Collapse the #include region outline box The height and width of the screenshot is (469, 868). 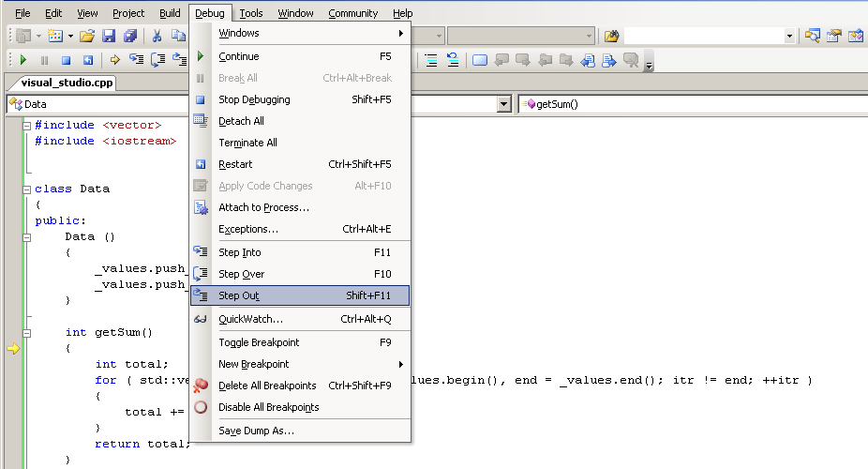26,126
